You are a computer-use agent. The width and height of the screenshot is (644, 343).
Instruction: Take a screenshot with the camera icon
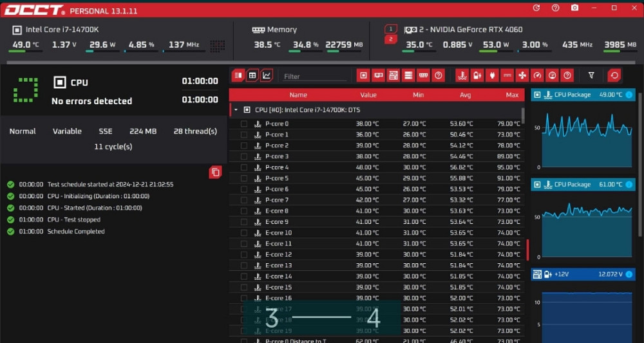point(574,8)
